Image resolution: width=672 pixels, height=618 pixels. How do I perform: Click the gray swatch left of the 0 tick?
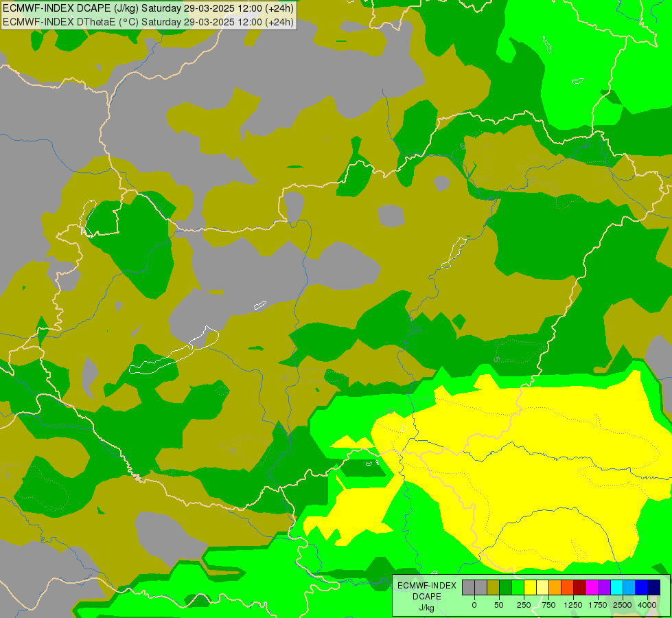point(468,587)
